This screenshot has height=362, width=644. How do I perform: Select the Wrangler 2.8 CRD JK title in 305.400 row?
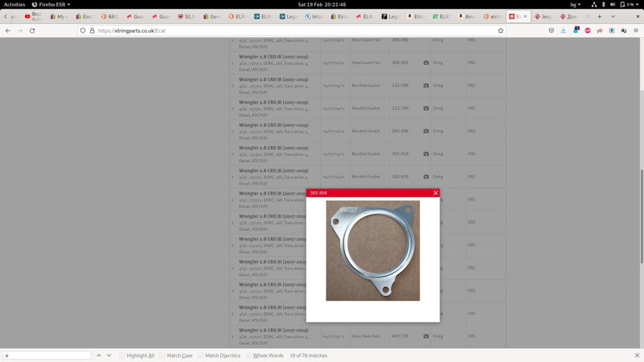(274, 125)
